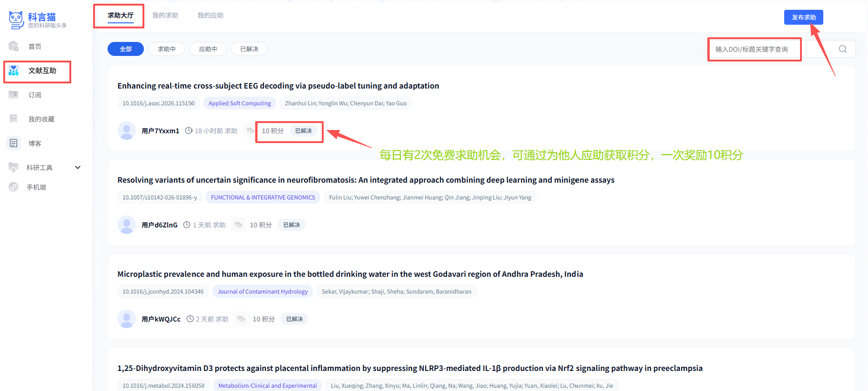Open the 我的求助 tab
Image resolution: width=868 pixels, height=391 pixels.
[x=165, y=15]
